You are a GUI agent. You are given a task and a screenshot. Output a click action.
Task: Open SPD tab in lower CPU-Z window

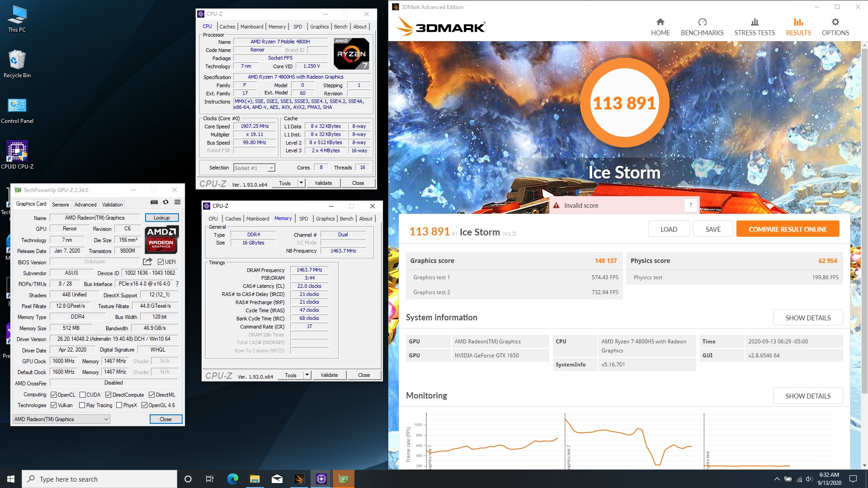coord(303,219)
